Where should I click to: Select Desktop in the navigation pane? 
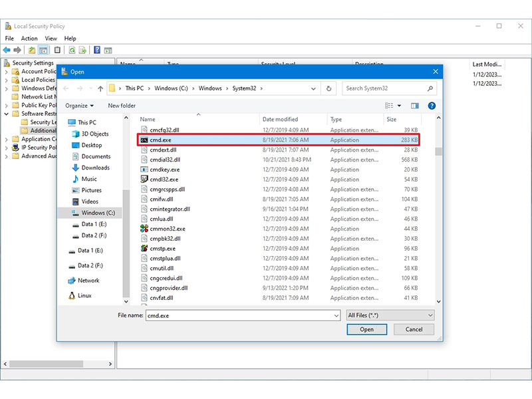click(87, 145)
